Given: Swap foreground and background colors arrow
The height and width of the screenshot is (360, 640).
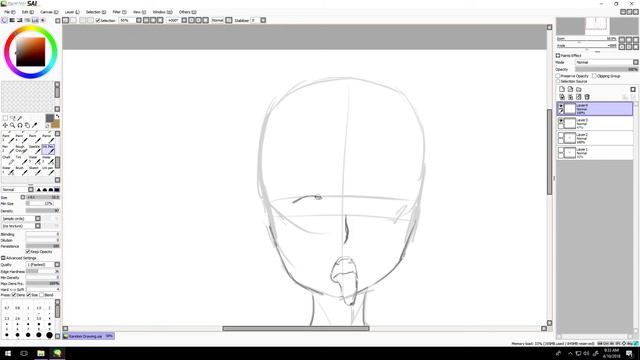Looking at the screenshot, I should pyautogui.click(x=57, y=116).
